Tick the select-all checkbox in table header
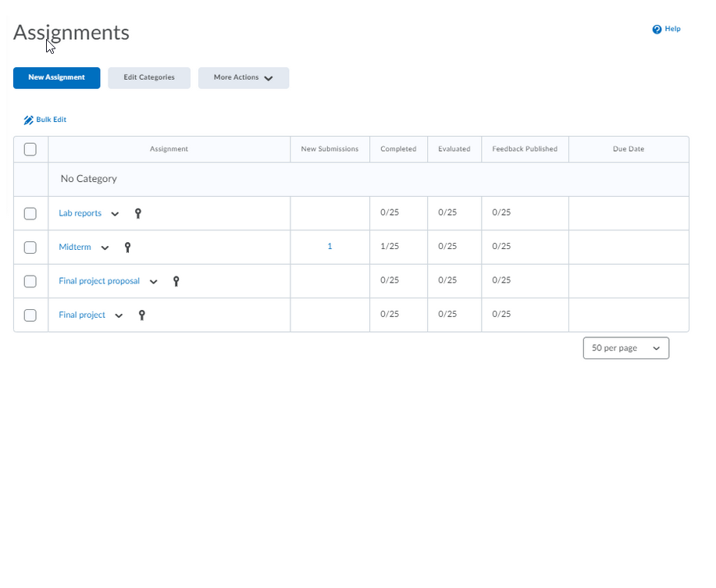Viewport: 716px width, 588px height. [30, 149]
